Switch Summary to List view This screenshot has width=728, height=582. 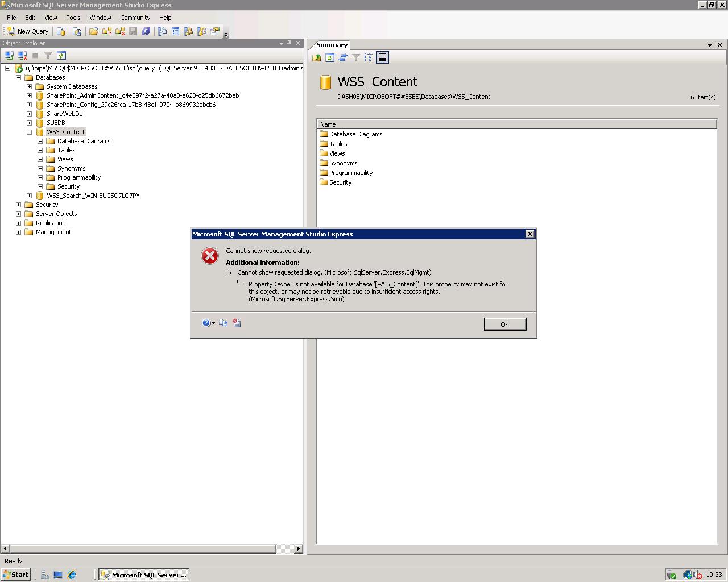click(x=369, y=57)
